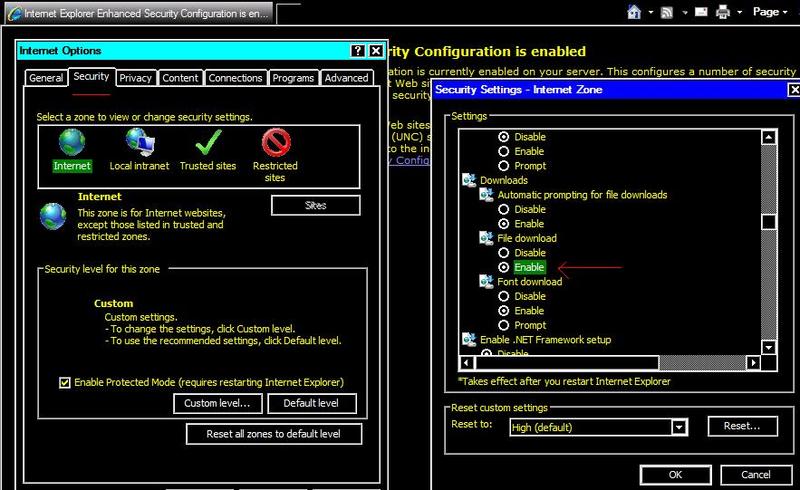Screen dimensions: 800x490
Task: Click the Font download setting icon
Action: (486, 281)
